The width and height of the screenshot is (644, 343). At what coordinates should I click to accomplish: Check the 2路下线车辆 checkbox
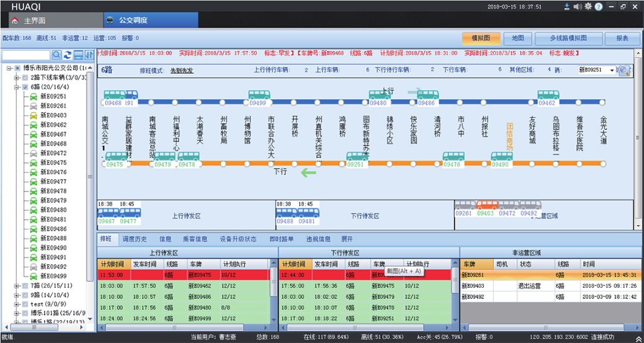tap(25, 78)
